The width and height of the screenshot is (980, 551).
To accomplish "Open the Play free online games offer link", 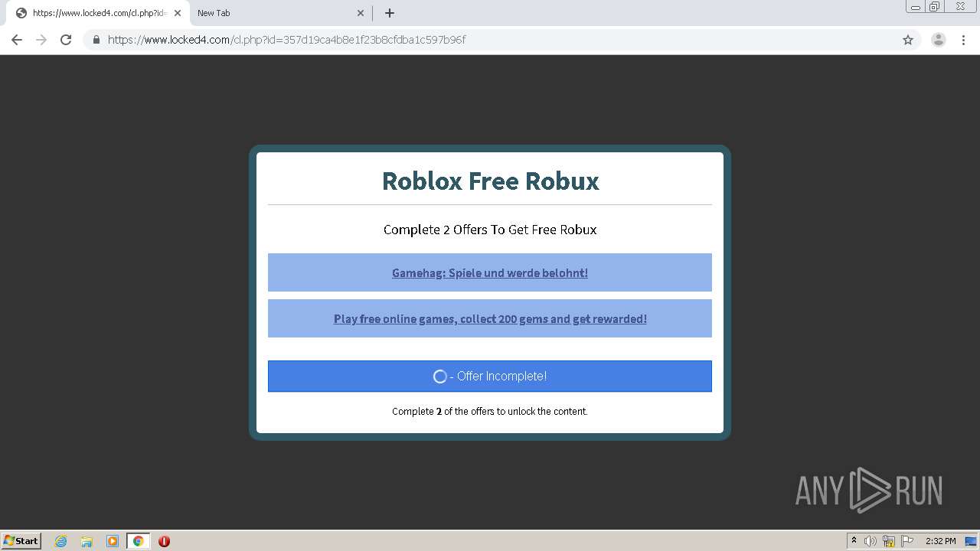I will point(490,318).
